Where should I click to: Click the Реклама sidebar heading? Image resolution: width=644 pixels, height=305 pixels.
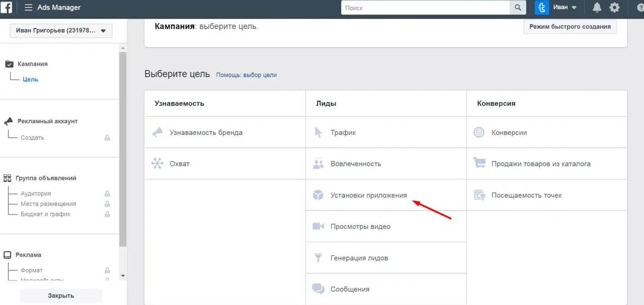pyautogui.click(x=28, y=255)
